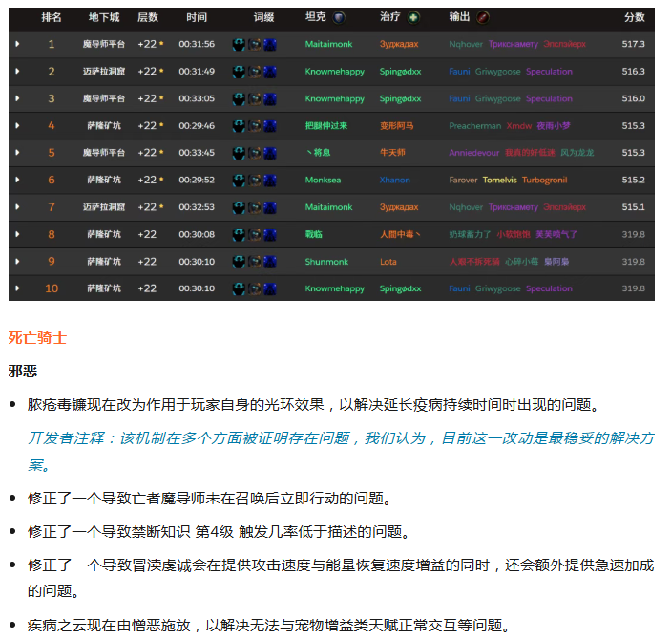Click the healer role plus icon

(x=412, y=17)
